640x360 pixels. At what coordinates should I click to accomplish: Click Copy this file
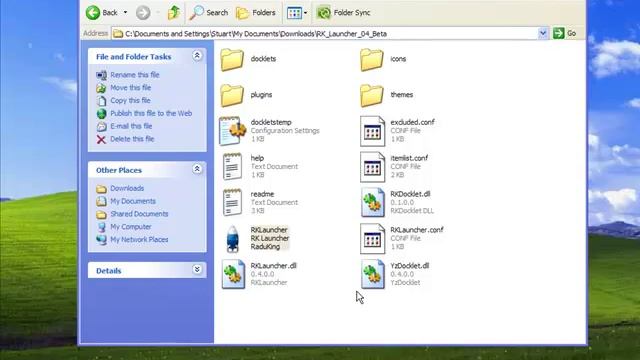(x=130, y=100)
